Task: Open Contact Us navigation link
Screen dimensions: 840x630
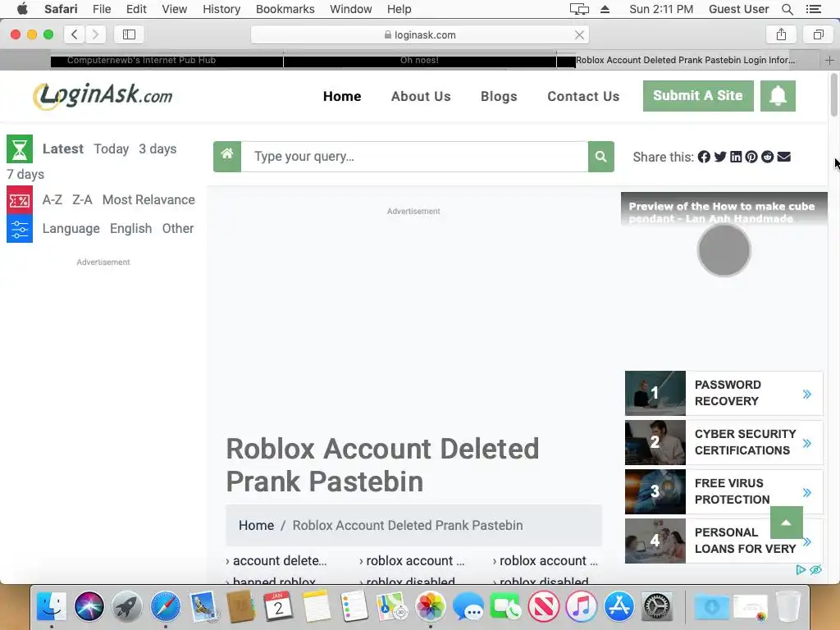Action: coord(583,97)
